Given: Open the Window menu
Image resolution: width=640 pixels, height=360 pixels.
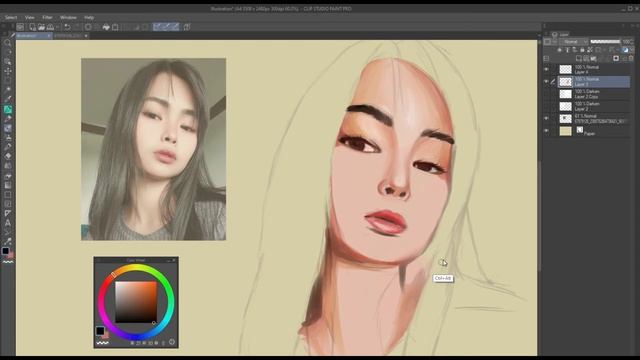Looking at the screenshot, I should click(x=68, y=18).
